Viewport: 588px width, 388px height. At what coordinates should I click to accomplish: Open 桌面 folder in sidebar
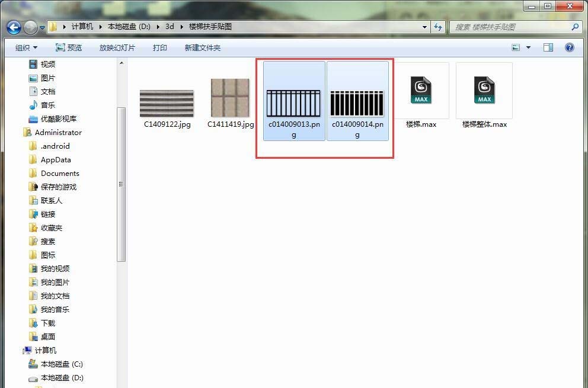click(x=42, y=336)
